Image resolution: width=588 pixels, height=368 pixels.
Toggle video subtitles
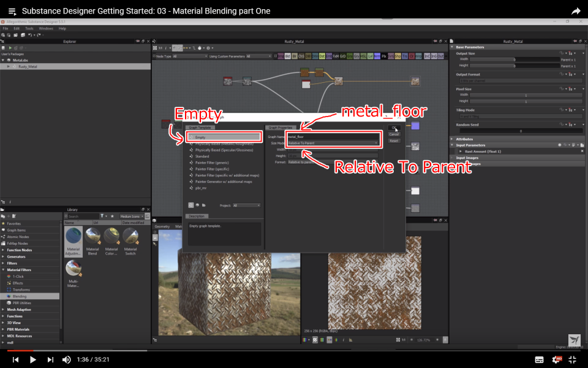[x=539, y=360]
